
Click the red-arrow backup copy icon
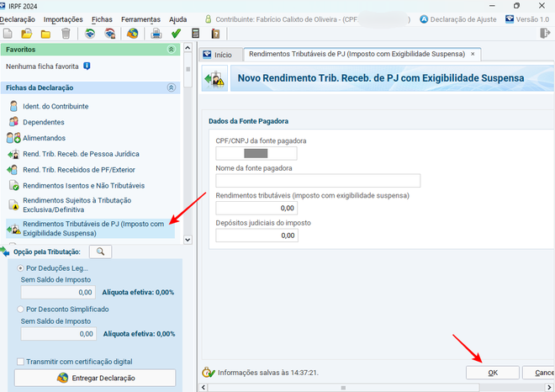pos(109,34)
